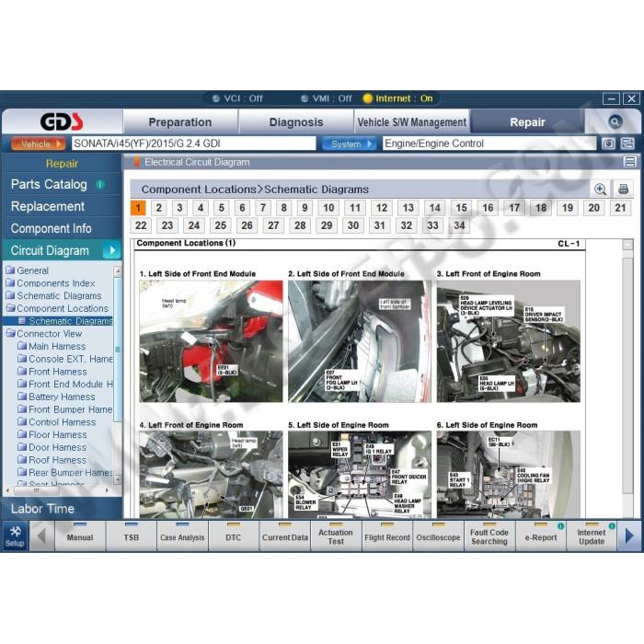This screenshot has width=644, height=644.
Task: Select Battery Harness folder
Action: click(57, 397)
